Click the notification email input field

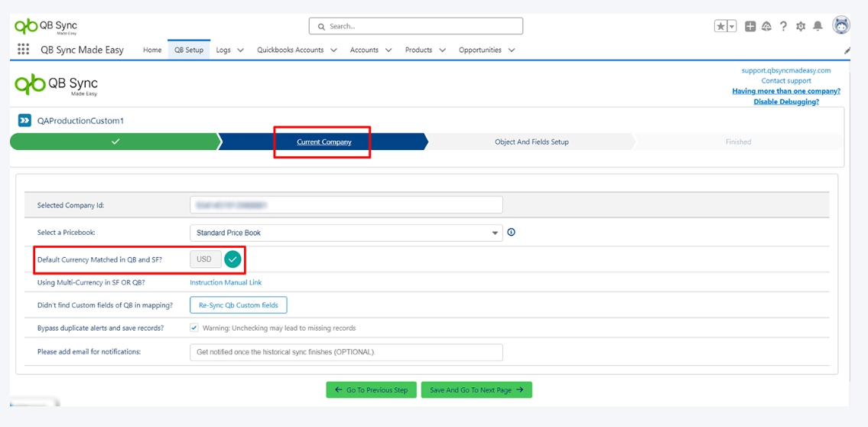[346, 352]
